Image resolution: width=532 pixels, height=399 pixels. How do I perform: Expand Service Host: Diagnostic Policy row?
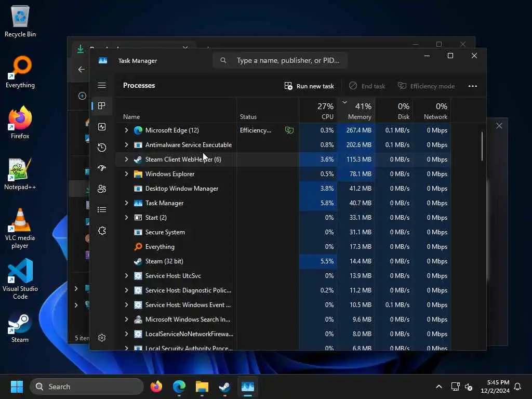tap(126, 290)
